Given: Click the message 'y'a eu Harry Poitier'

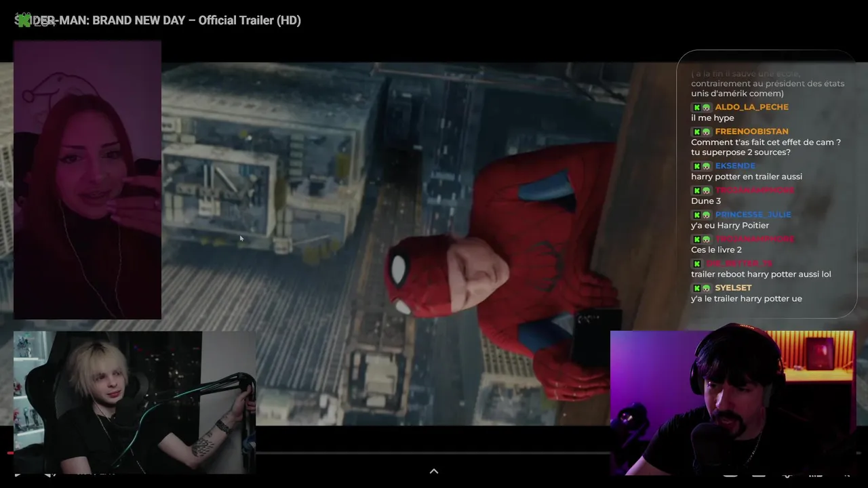Looking at the screenshot, I should [x=730, y=226].
